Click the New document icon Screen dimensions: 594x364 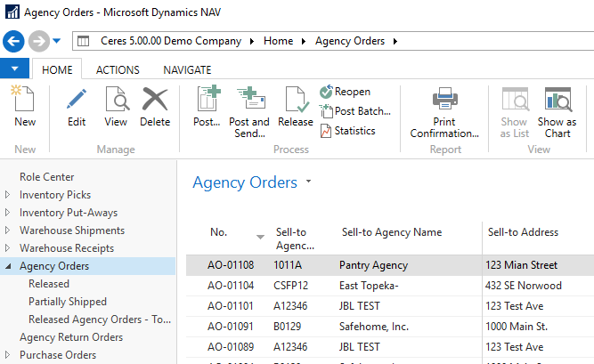pos(23,99)
